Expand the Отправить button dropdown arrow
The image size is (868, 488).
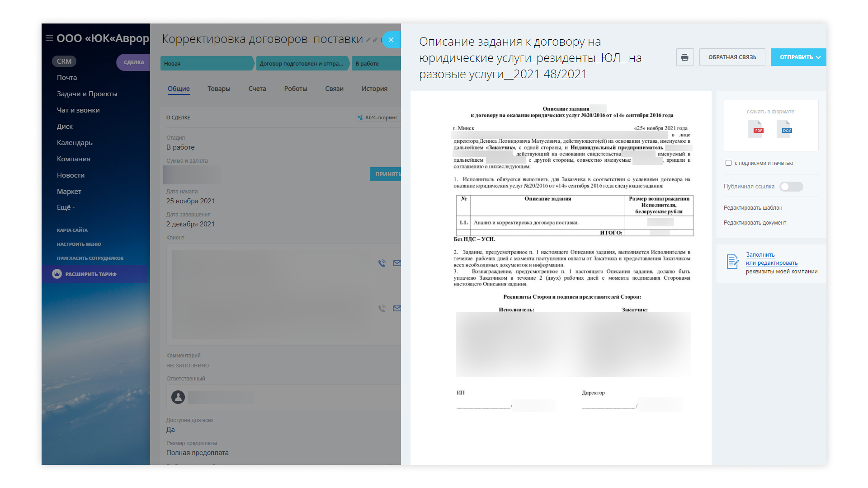(x=818, y=57)
